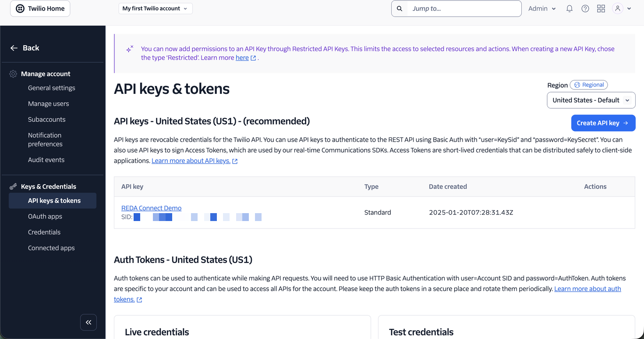Click the Regional globe badge
The height and width of the screenshot is (339, 644).
[x=589, y=85]
